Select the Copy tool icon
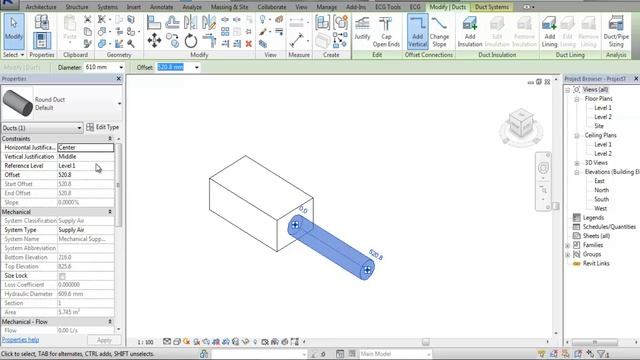Viewport: 640px width, 360px height. 172,41
